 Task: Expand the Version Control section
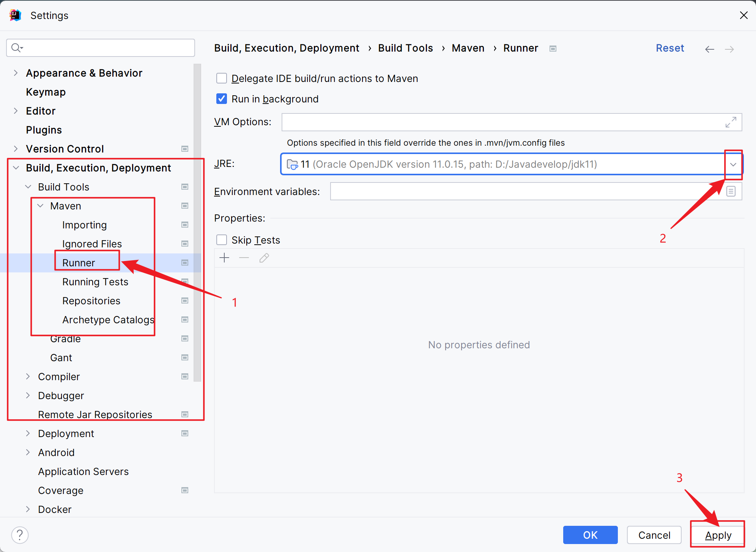16,149
